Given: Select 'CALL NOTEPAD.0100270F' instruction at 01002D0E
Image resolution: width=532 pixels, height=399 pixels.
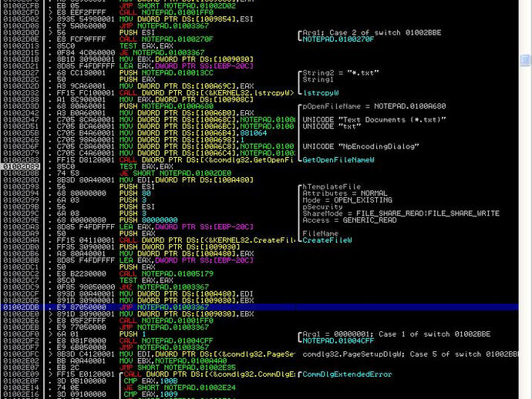Looking at the screenshot, I should pyautogui.click(x=167, y=39).
